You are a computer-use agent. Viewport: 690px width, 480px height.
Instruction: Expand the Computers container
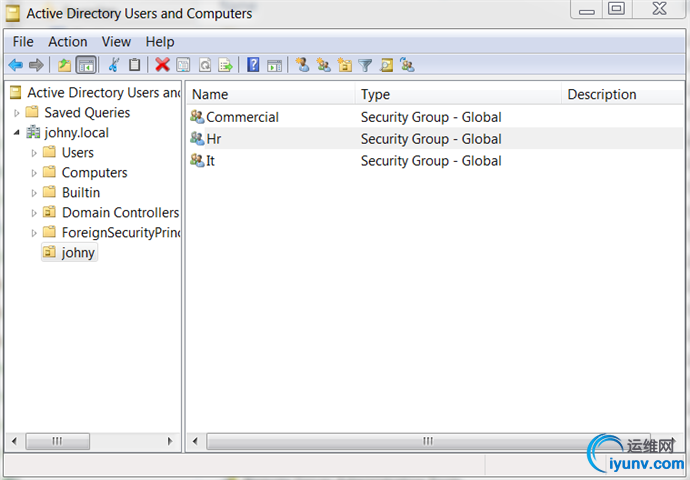[x=34, y=173]
